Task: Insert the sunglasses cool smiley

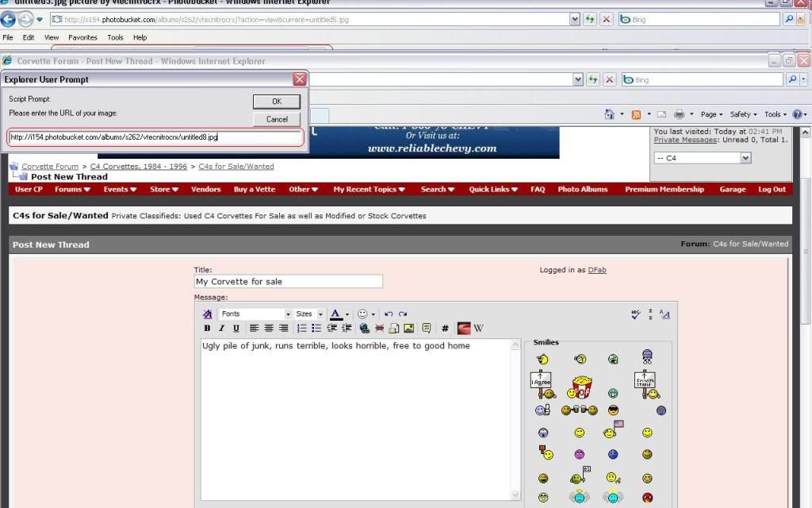Action: 613,410
